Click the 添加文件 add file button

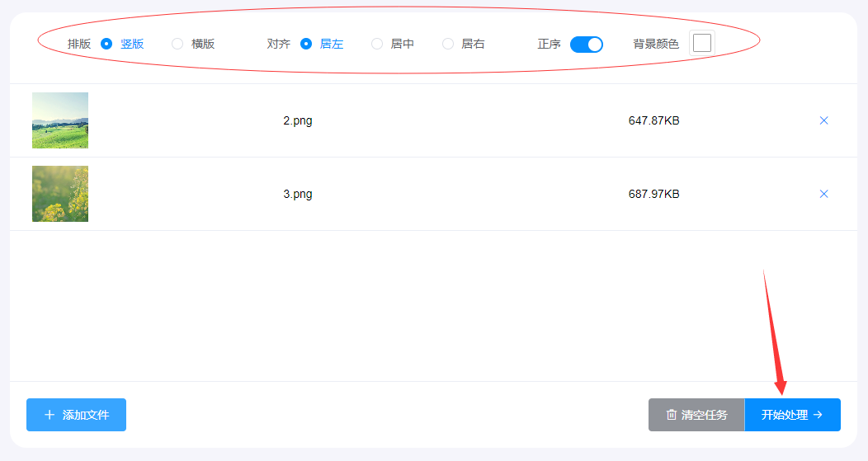[76, 415]
